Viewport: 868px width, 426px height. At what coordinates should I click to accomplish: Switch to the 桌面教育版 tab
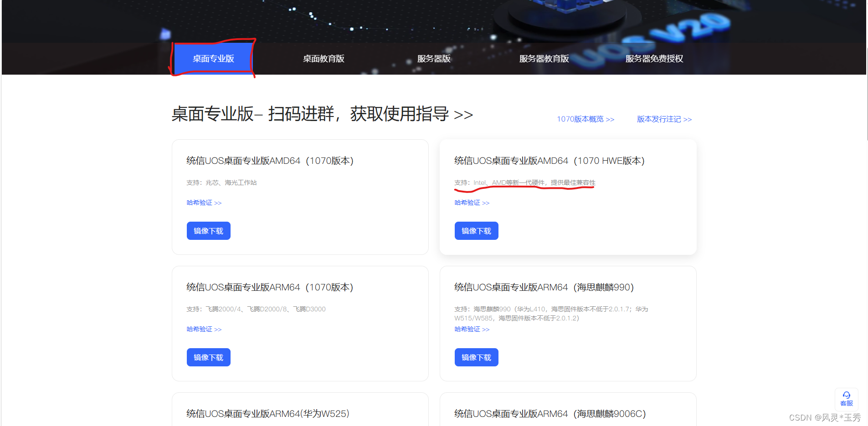[x=324, y=59]
